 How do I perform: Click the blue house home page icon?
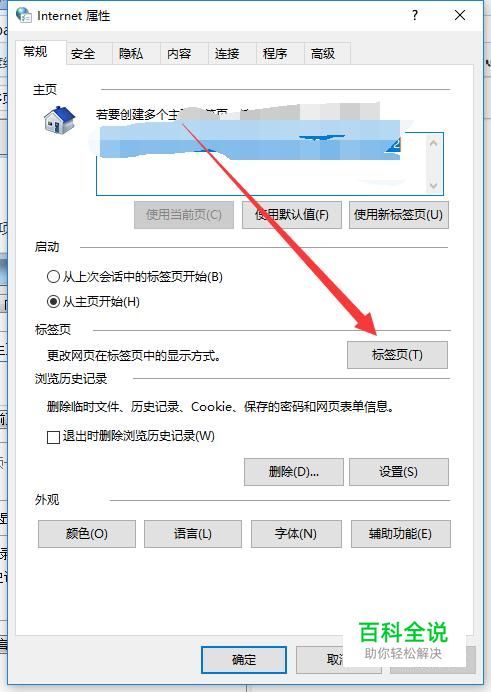pos(60,120)
